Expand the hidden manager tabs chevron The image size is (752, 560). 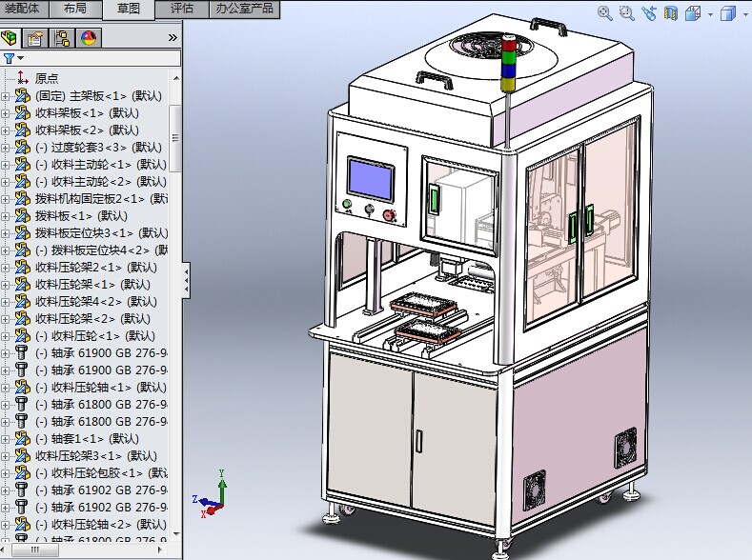pos(173,37)
